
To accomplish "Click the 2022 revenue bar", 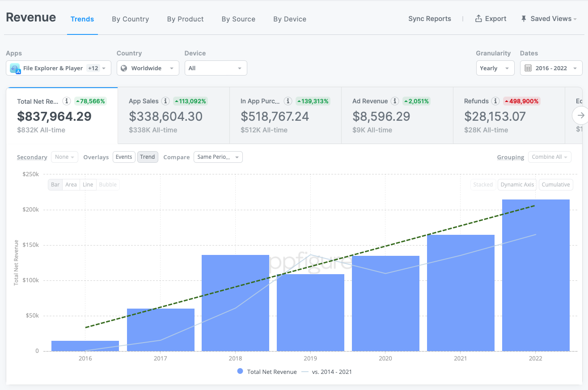I will [536, 275].
